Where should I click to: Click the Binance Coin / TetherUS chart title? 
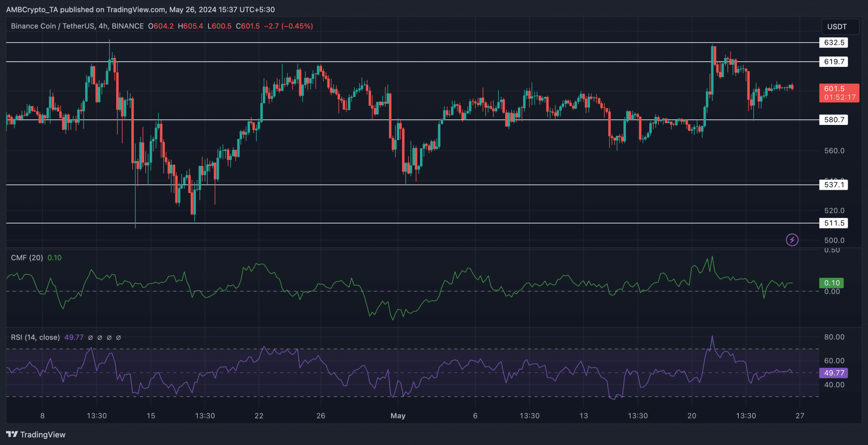pos(77,26)
